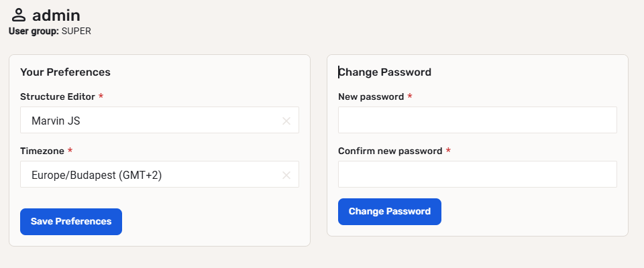Click the Timezone field label
The height and width of the screenshot is (268, 644).
coord(43,151)
